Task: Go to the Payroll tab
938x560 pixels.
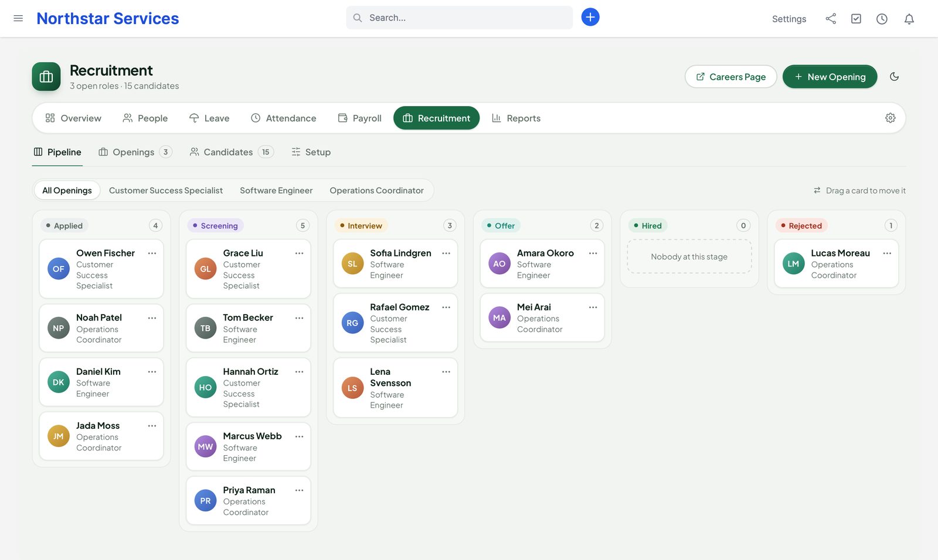Action: click(360, 118)
